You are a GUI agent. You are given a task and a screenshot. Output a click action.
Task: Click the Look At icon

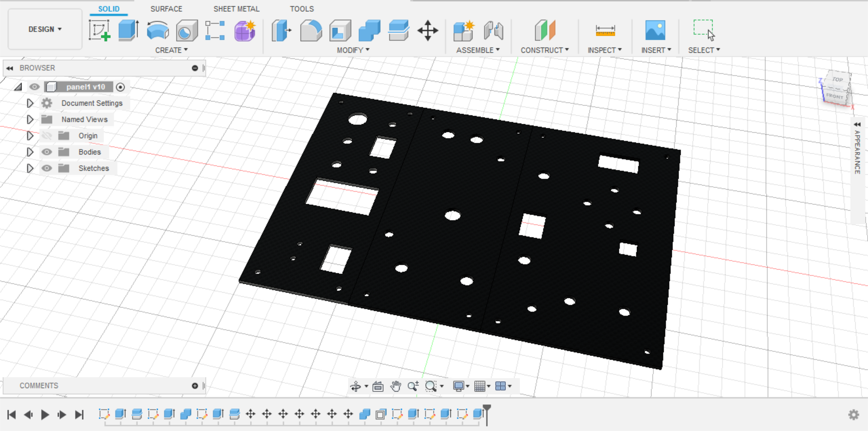click(x=378, y=386)
